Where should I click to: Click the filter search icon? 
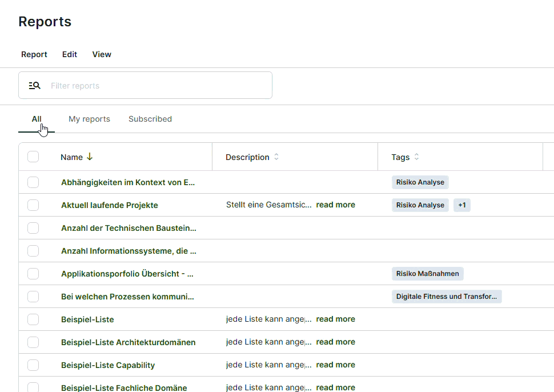(35, 86)
